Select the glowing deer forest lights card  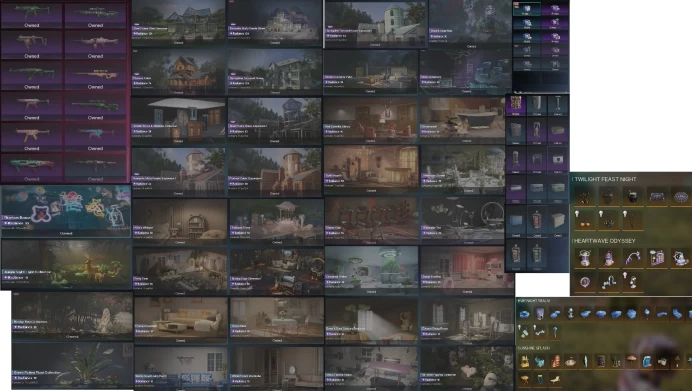pyautogui.click(x=66, y=264)
